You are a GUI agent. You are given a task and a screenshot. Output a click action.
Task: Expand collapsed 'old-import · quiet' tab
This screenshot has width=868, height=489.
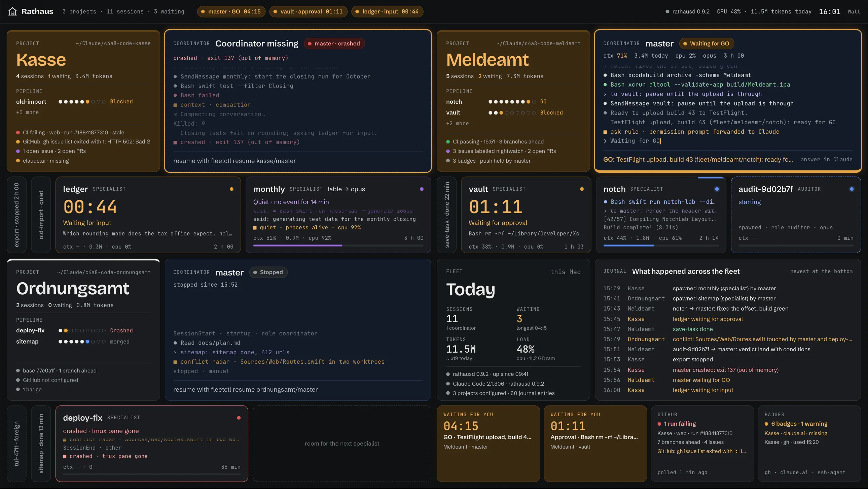point(41,215)
